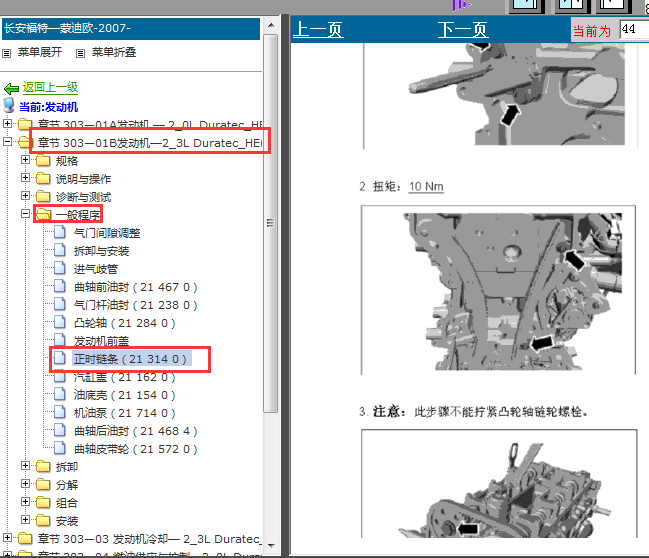This screenshot has width=649, height=558.
Task: Expand the 安装 folder node
Action: pyautogui.click(x=26, y=520)
